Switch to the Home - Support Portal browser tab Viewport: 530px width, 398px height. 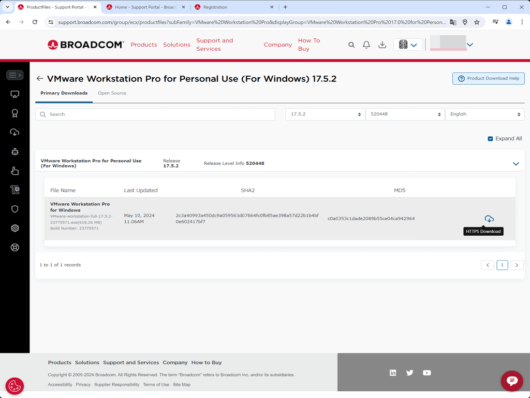(x=146, y=7)
